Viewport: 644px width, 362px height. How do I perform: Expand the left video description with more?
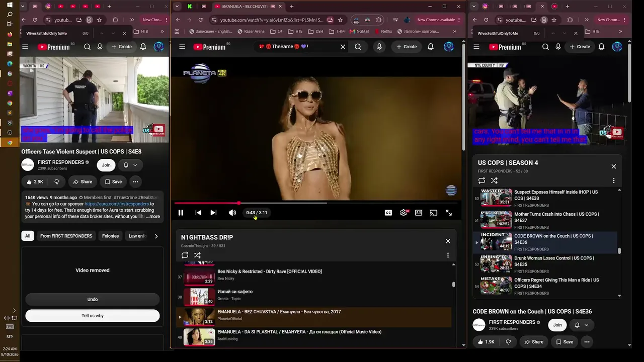pyautogui.click(x=154, y=217)
